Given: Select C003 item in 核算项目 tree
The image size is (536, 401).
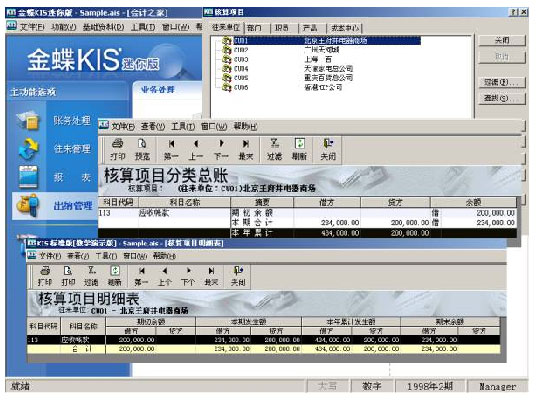Looking at the screenshot, I should coord(277,59).
